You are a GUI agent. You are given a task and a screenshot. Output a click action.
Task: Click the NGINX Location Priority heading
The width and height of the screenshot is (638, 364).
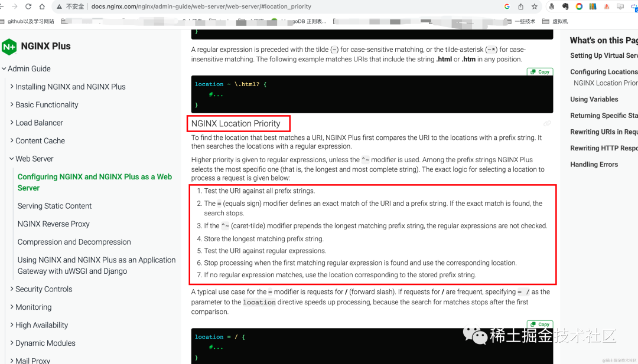(236, 123)
